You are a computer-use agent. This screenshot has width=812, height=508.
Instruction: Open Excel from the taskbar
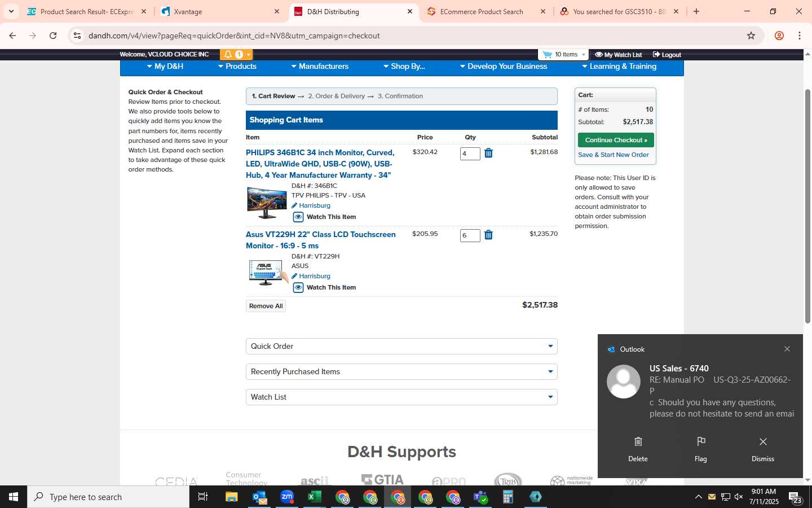click(315, 497)
